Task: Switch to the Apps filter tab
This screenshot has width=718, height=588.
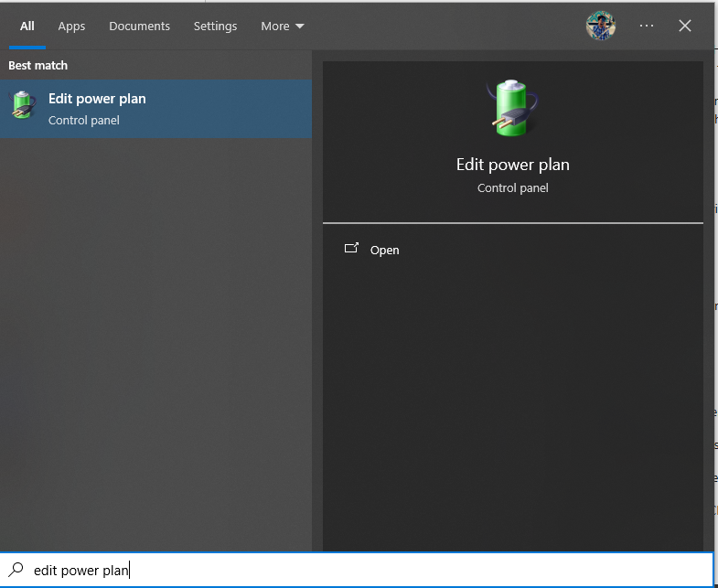Action: tap(71, 27)
